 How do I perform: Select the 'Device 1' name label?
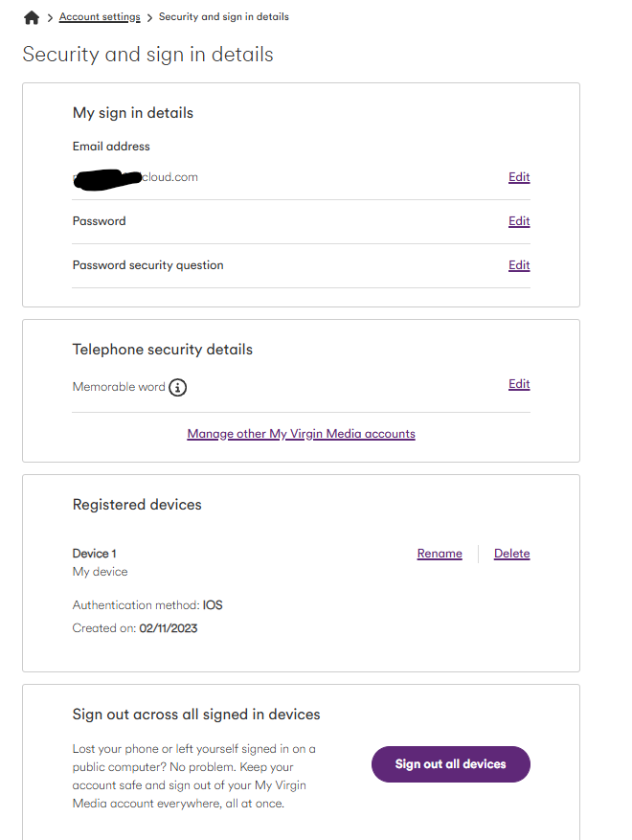point(95,554)
